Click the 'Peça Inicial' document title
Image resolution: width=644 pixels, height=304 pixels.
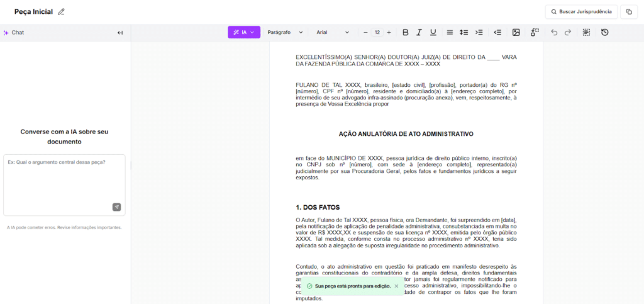tap(34, 12)
